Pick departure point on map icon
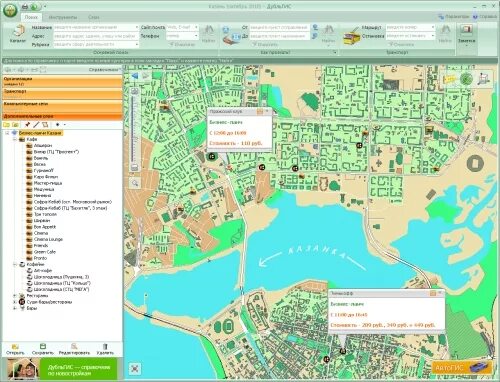This screenshot has height=382, width=500. tap(315, 27)
